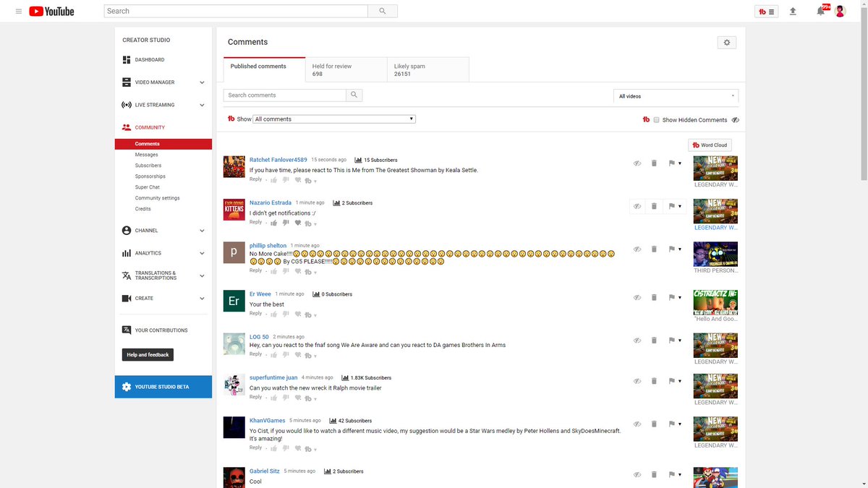Hide the LOG 50 comment
Viewport: 868px width, 488px height.
pos(637,340)
